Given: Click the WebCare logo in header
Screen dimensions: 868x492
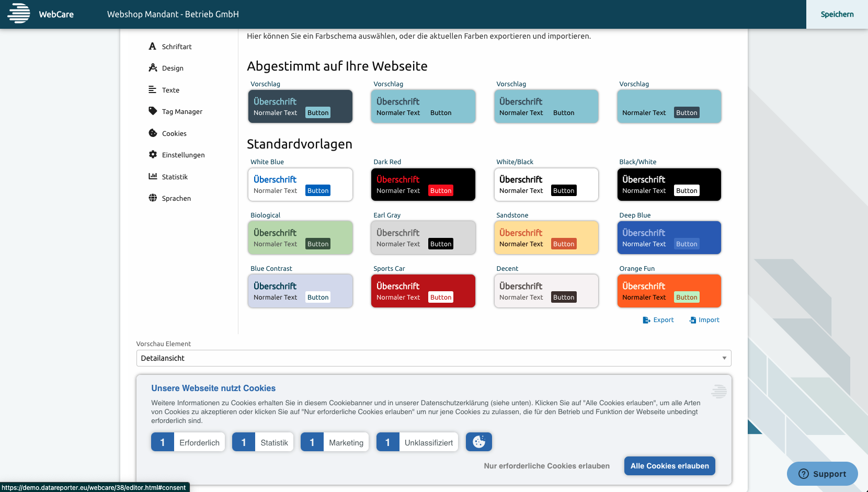Looking at the screenshot, I should [x=19, y=14].
